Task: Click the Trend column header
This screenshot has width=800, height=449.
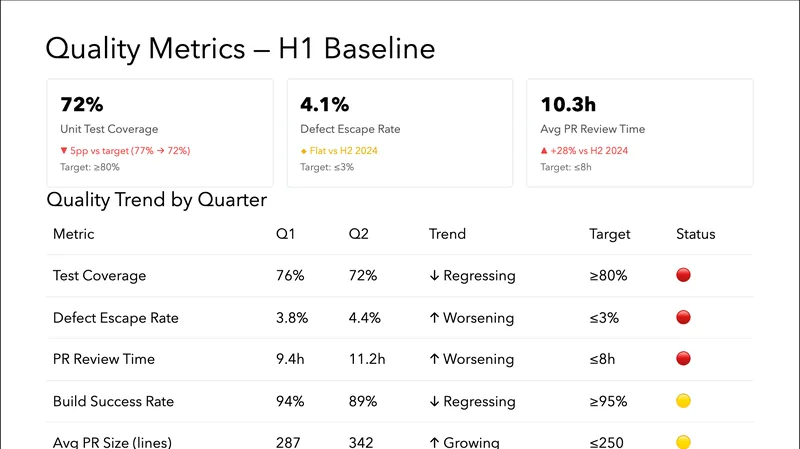Action: tap(447, 234)
